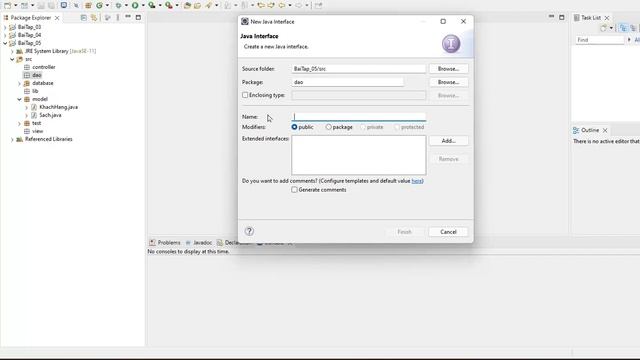
Task: Click the New Task icon in Task List
Action: click(603, 28)
